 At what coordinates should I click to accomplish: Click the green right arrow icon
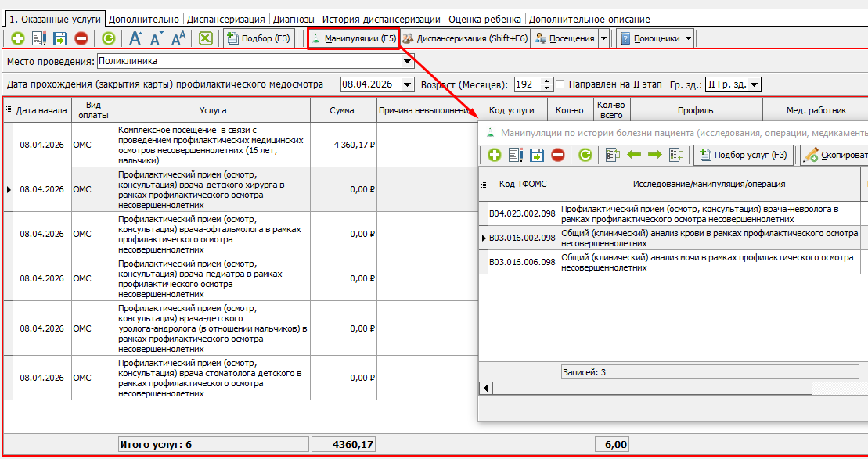click(x=655, y=155)
